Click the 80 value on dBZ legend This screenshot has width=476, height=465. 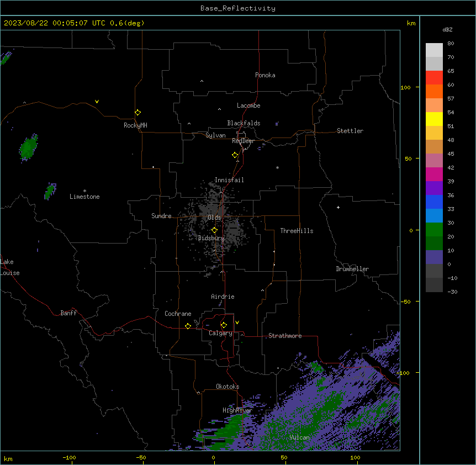click(451, 43)
